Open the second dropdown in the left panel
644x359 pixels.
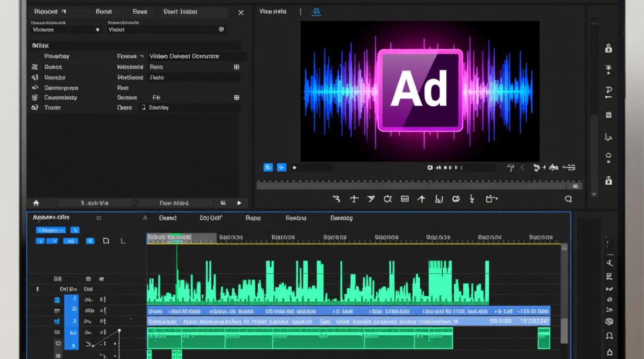pyautogui.click(x=167, y=30)
